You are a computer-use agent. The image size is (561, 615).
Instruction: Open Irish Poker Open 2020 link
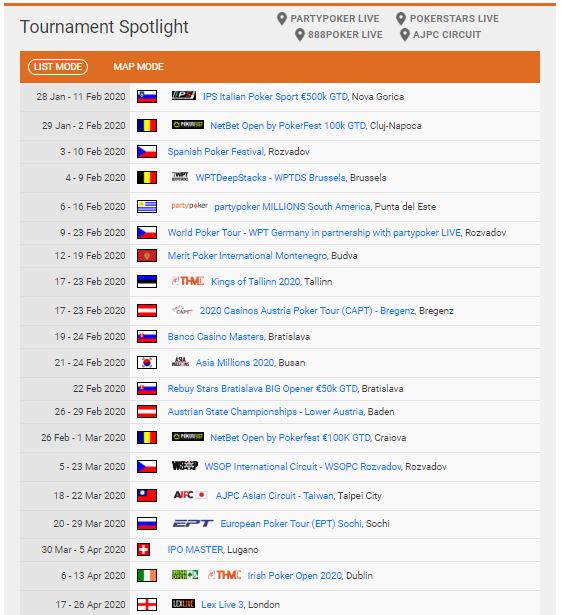click(x=294, y=575)
